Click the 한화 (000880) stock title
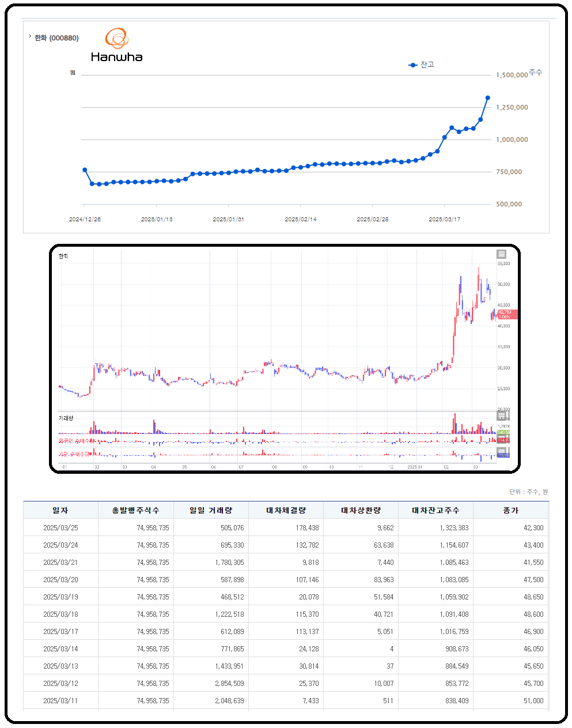The width and height of the screenshot is (572, 728). 56,38
